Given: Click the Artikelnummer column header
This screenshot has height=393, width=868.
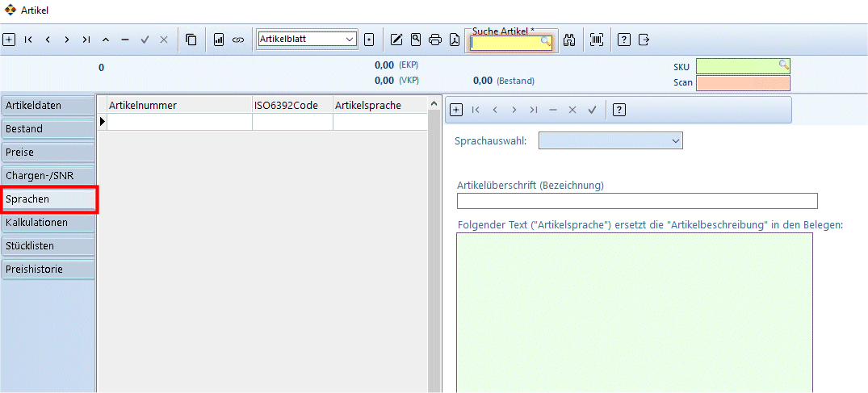Looking at the screenshot, I should (x=179, y=105).
